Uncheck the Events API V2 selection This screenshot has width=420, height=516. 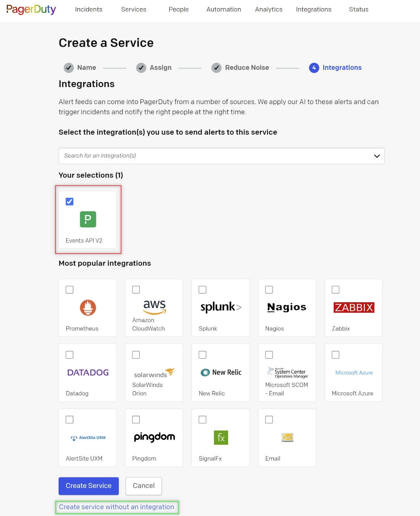click(x=69, y=201)
